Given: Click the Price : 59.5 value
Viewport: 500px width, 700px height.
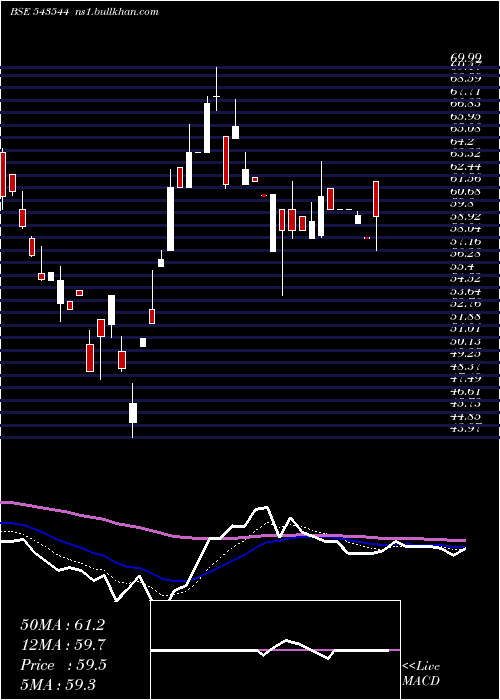Looking at the screenshot, I should 63,665.
